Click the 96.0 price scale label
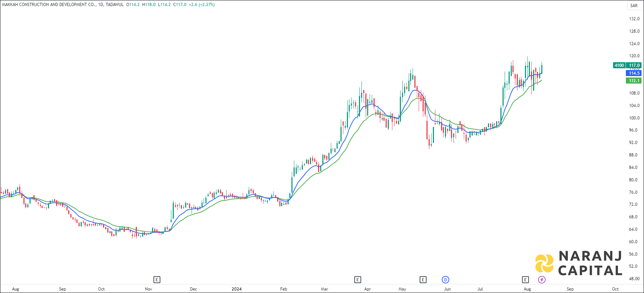This screenshot has height=293, width=644. click(633, 130)
